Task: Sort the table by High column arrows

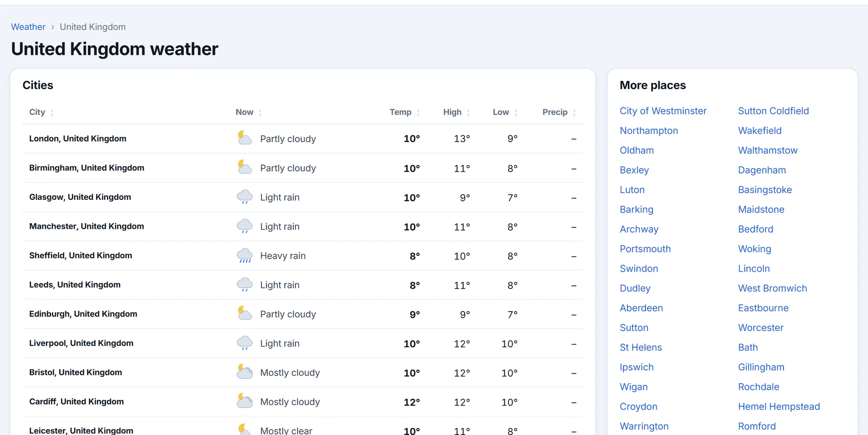Action: pyautogui.click(x=468, y=113)
